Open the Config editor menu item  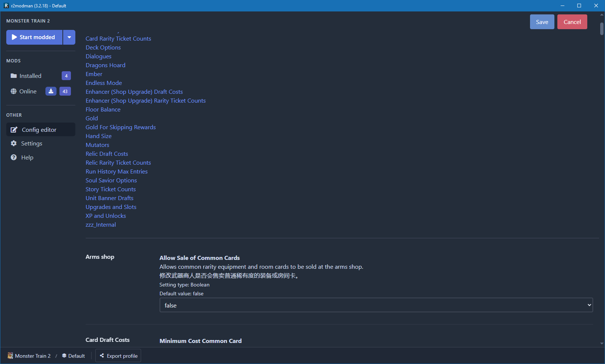pyautogui.click(x=41, y=130)
